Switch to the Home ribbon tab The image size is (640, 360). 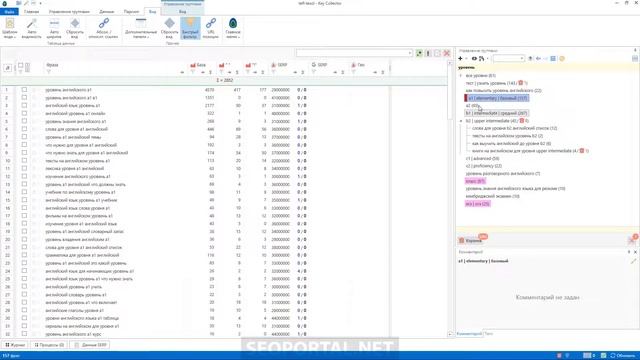[31, 11]
